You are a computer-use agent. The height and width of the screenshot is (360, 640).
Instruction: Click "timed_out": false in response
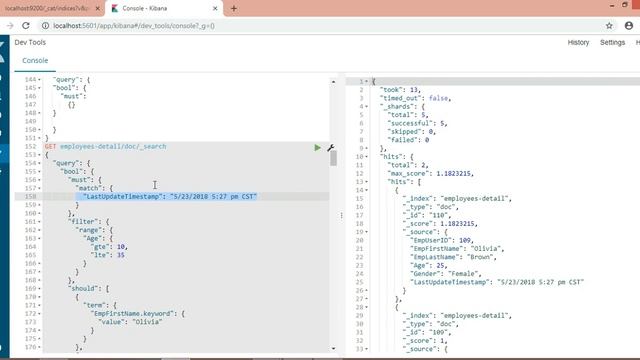tap(416, 98)
